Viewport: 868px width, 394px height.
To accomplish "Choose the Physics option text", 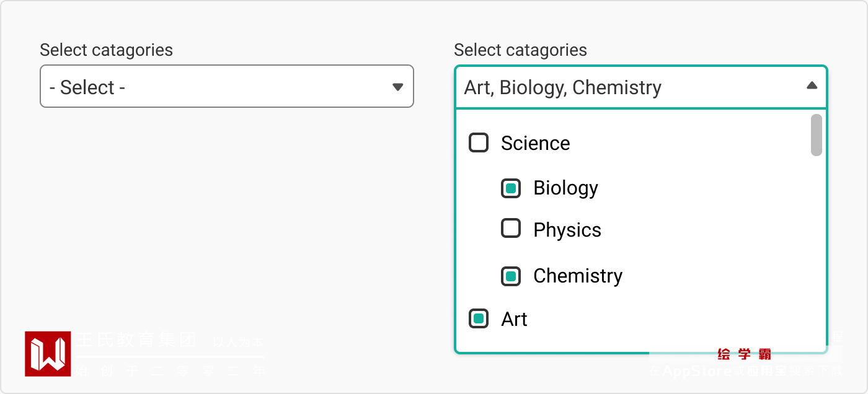I will 567,230.
